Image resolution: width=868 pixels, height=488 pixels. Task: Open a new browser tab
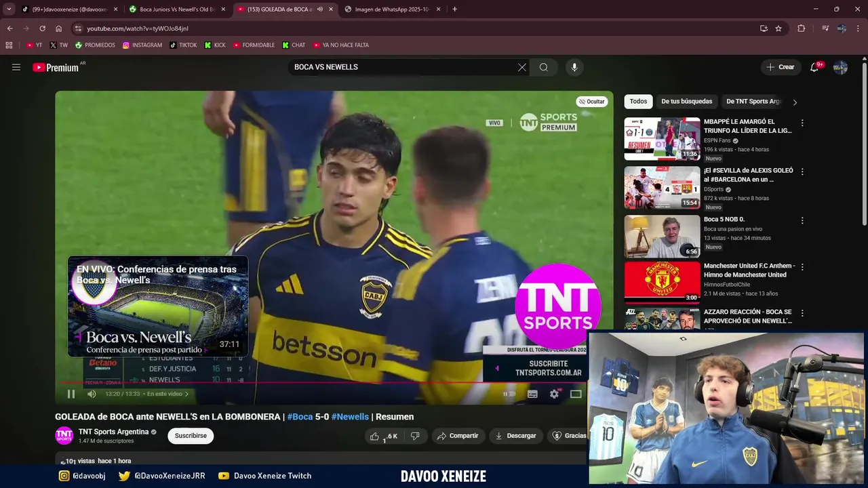tap(454, 9)
